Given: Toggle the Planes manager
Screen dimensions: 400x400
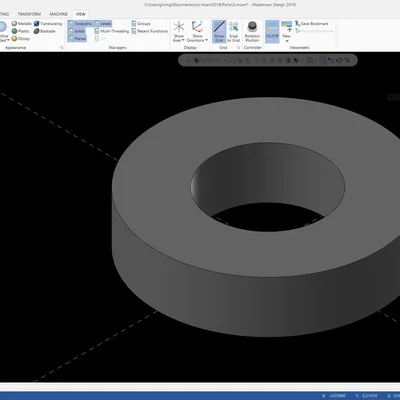Looking at the screenshot, I should [x=77, y=39].
